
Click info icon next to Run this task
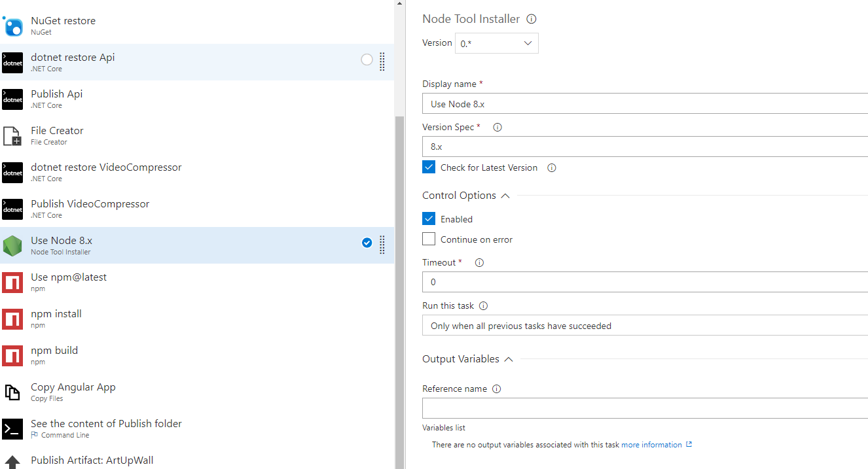click(x=484, y=306)
